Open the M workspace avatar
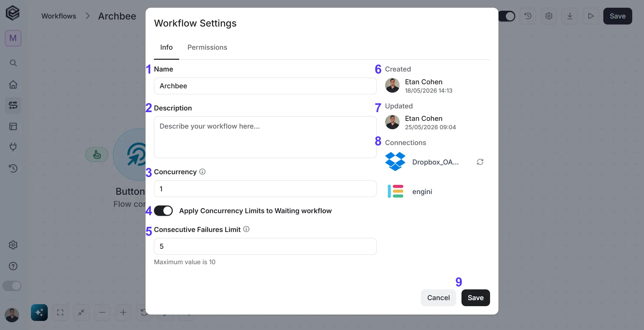This screenshot has width=644, height=330. 13,38
